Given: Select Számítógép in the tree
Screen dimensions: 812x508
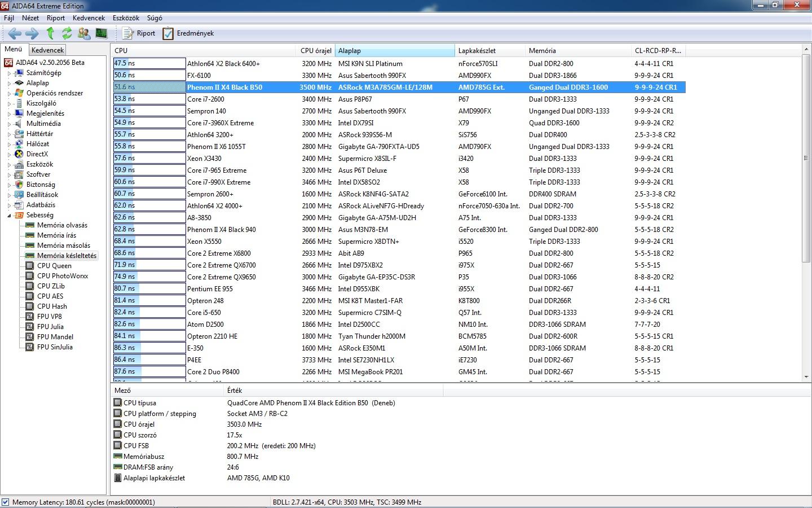Looking at the screenshot, I should tap(43, 73).
